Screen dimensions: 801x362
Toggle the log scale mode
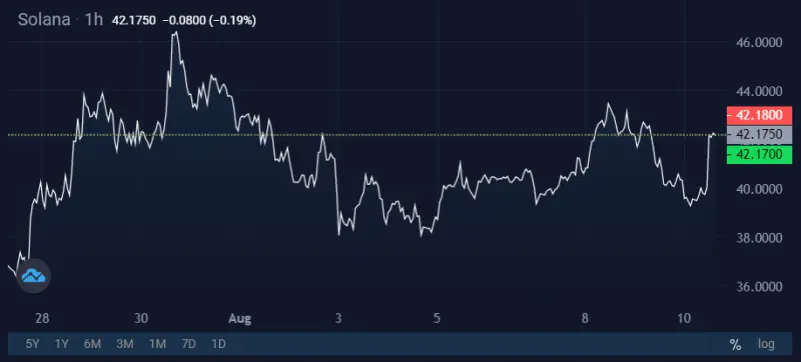pos(766,344)
